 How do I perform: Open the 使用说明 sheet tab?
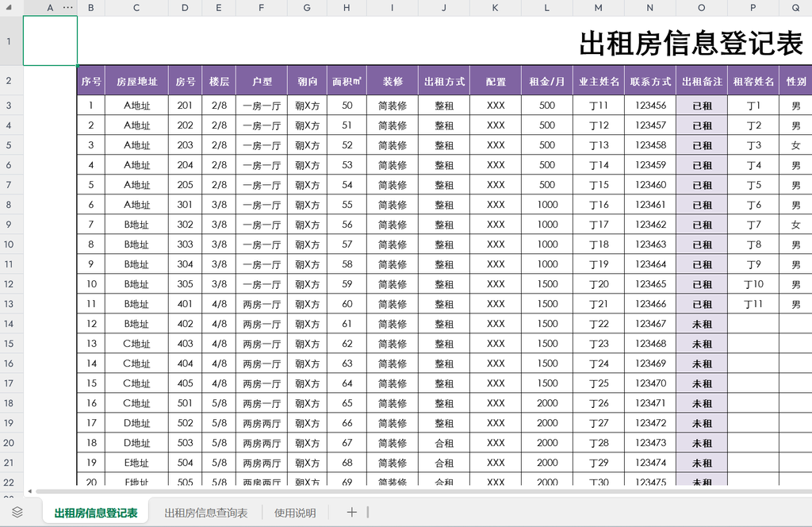[x=295, y=513]
